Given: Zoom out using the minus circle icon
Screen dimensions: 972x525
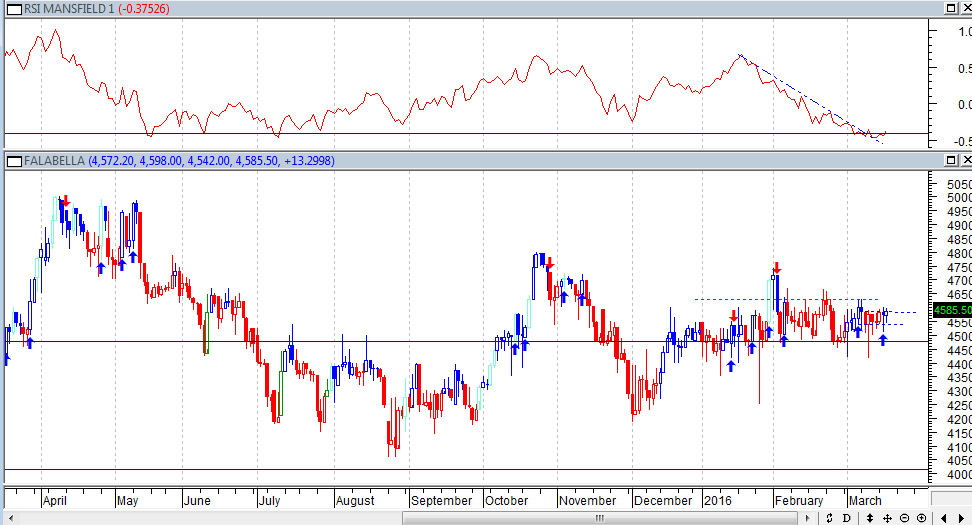Looking at the screenshot, I should 904,518.
